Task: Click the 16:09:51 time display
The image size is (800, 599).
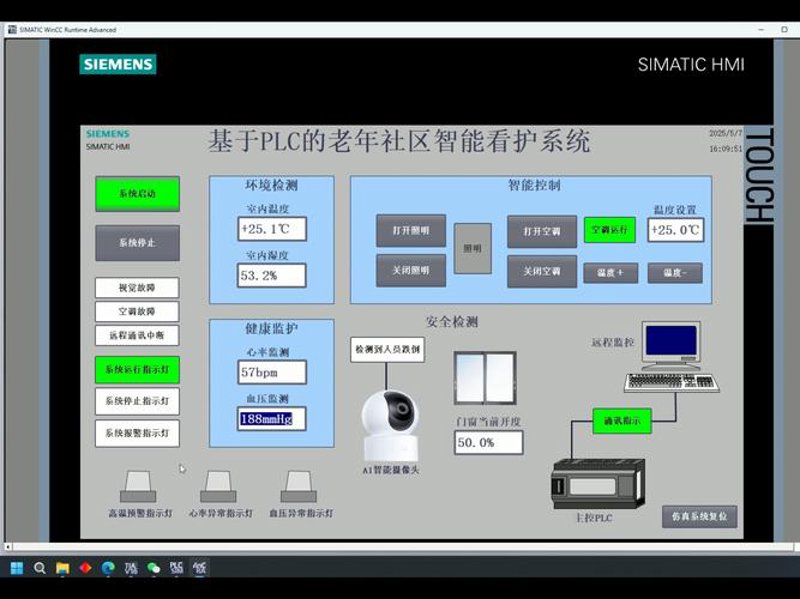Action: [726, 149]
